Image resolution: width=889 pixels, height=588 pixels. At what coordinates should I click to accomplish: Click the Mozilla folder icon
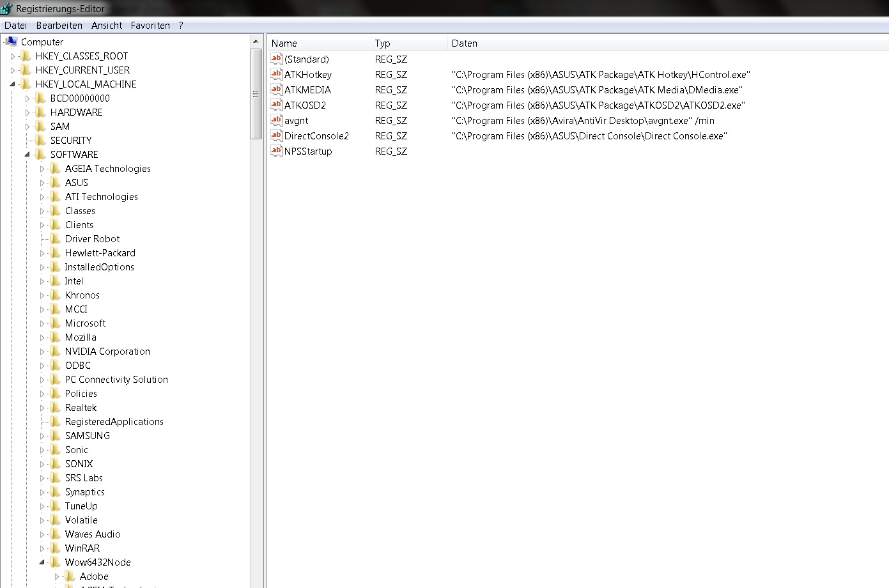[56, 337]
